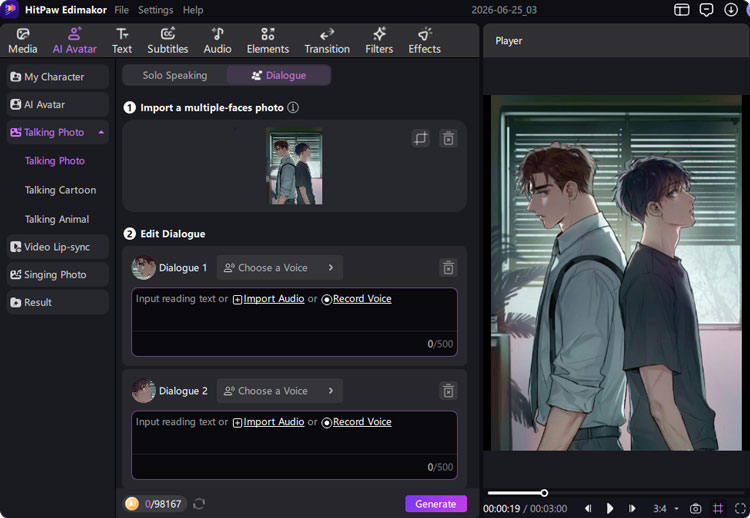Open My Character in sidebar
The width and height of the screenshot is (750, 518).
pos(57,77)
